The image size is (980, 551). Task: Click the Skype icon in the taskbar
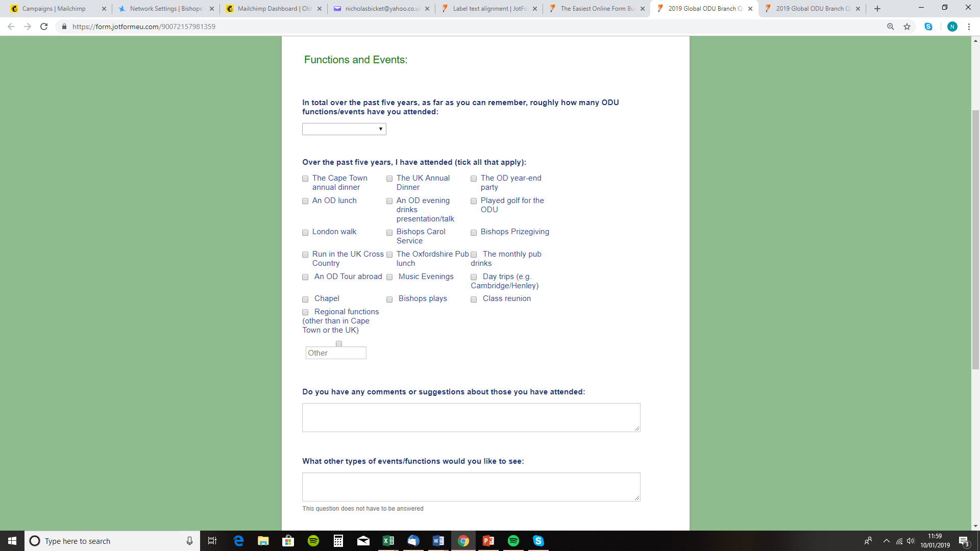point(538,540)
